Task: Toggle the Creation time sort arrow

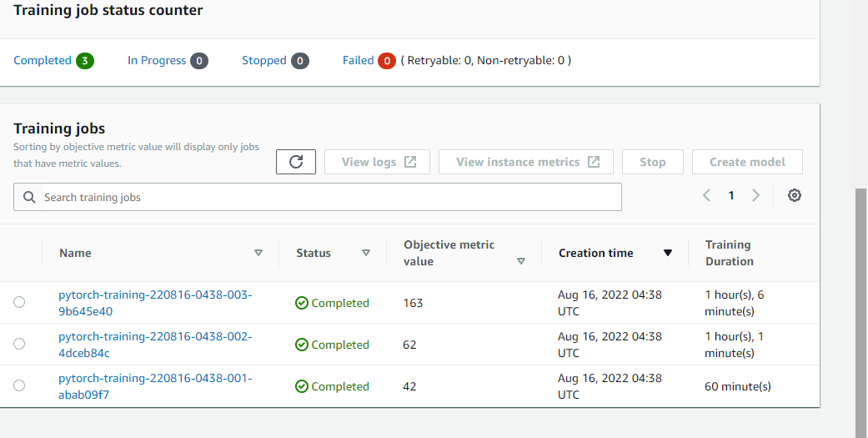Action: click(x=667, y=253)
